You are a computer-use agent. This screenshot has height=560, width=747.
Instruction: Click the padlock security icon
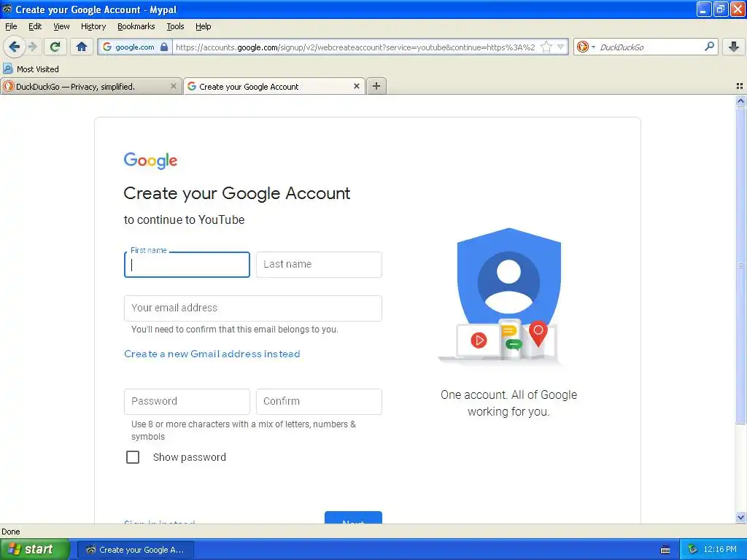(x=164, y=47)
